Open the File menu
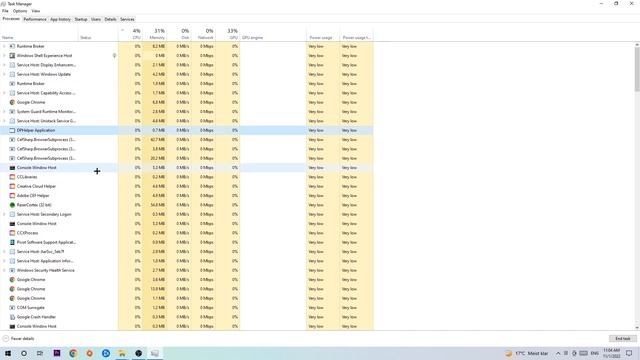640x360 pixels. coord(5,11)
